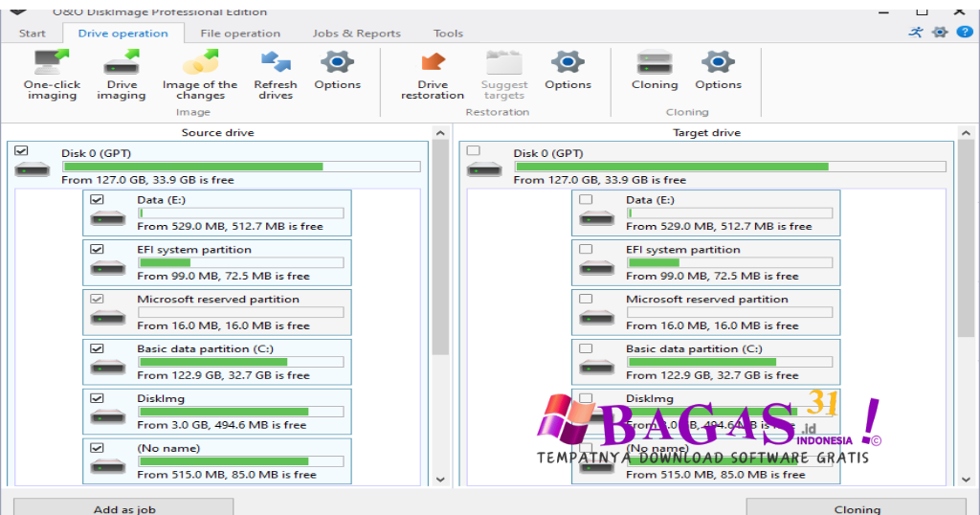
Task: Launch Drive restoration
Action: [x=433, y=75]
